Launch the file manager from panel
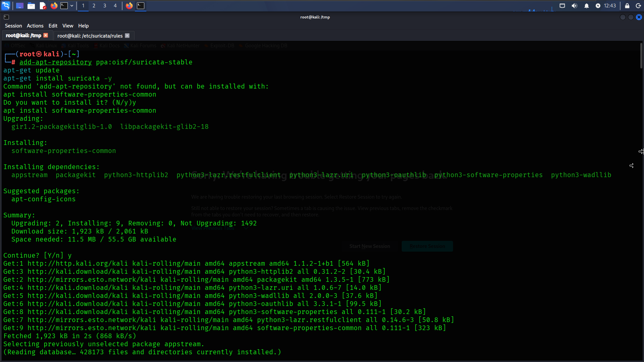 pos(31,6)
